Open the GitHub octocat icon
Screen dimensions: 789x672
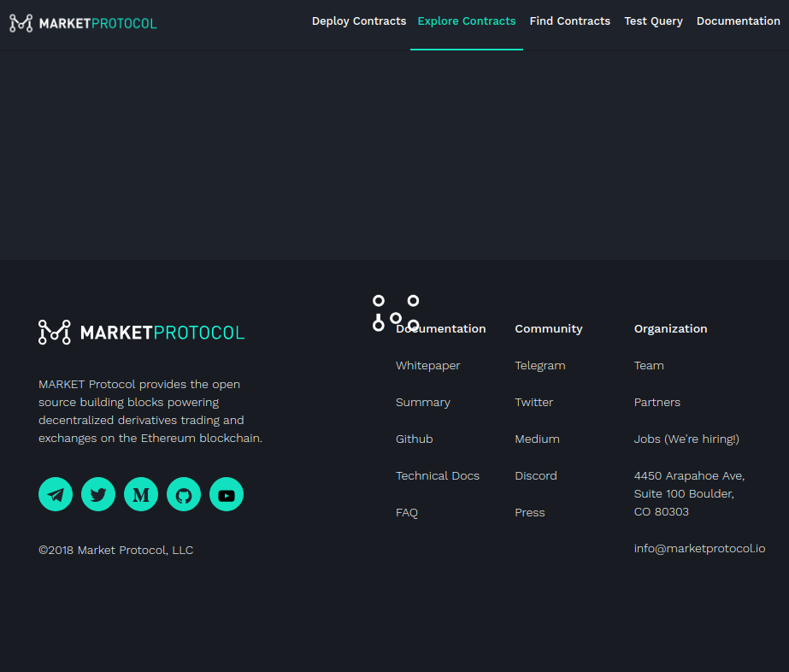(184, 494)
